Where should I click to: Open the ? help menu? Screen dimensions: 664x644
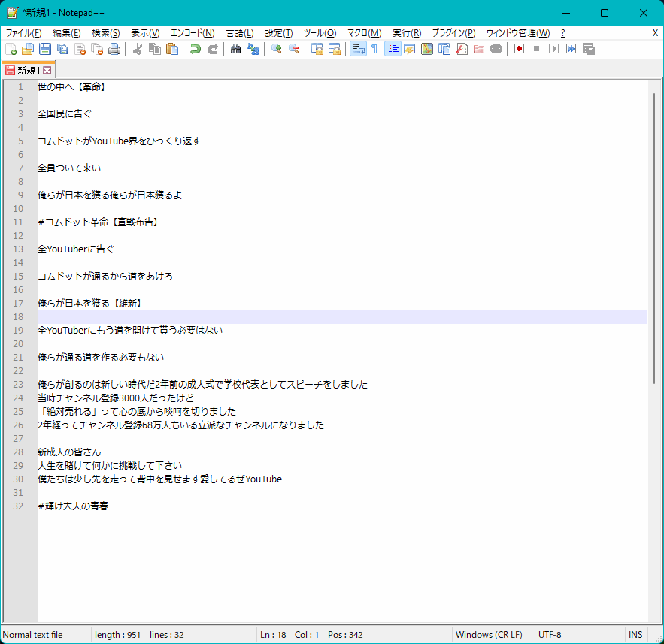point(562,33)
